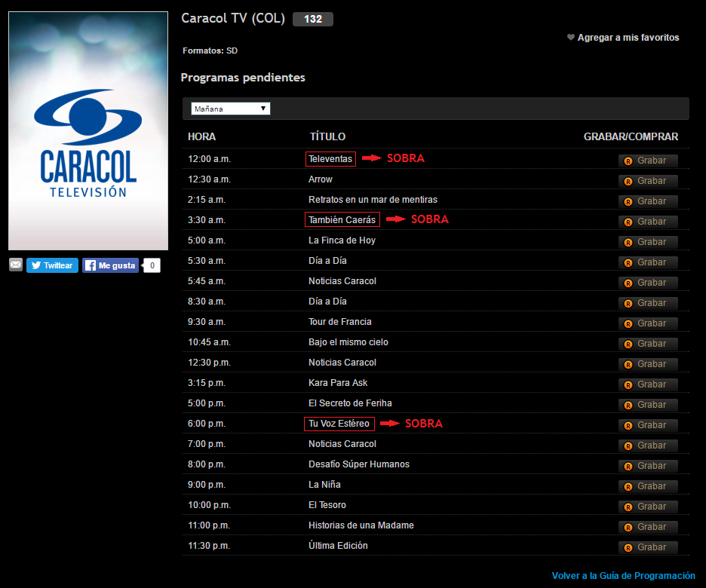Click Grabar for La Finca de Hoy
The width and height of the screenshot is (706, 588).
point(648,242)
